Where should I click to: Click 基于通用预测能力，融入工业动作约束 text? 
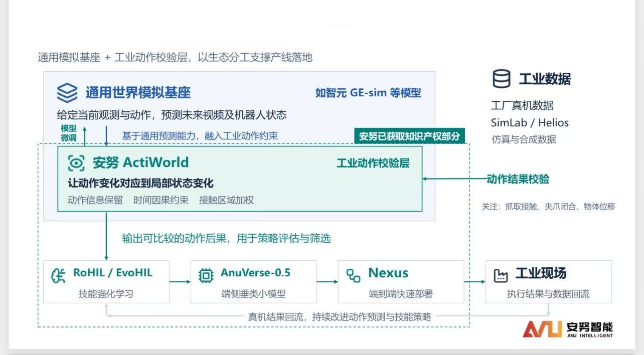(x=200, y=136)
